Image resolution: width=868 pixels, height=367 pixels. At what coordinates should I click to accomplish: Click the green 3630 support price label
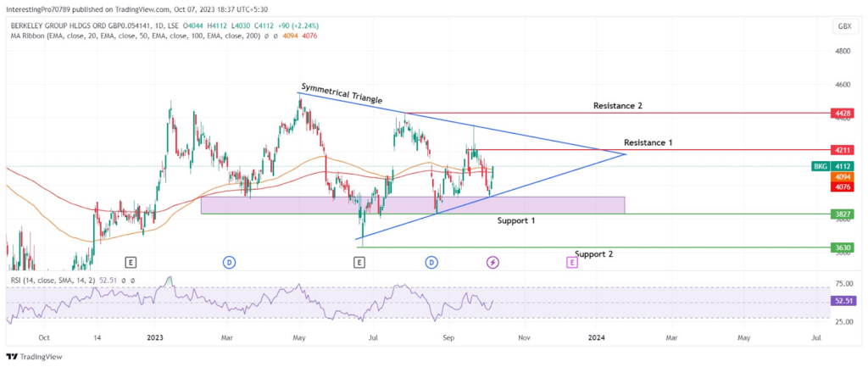[x=842, y=247]
